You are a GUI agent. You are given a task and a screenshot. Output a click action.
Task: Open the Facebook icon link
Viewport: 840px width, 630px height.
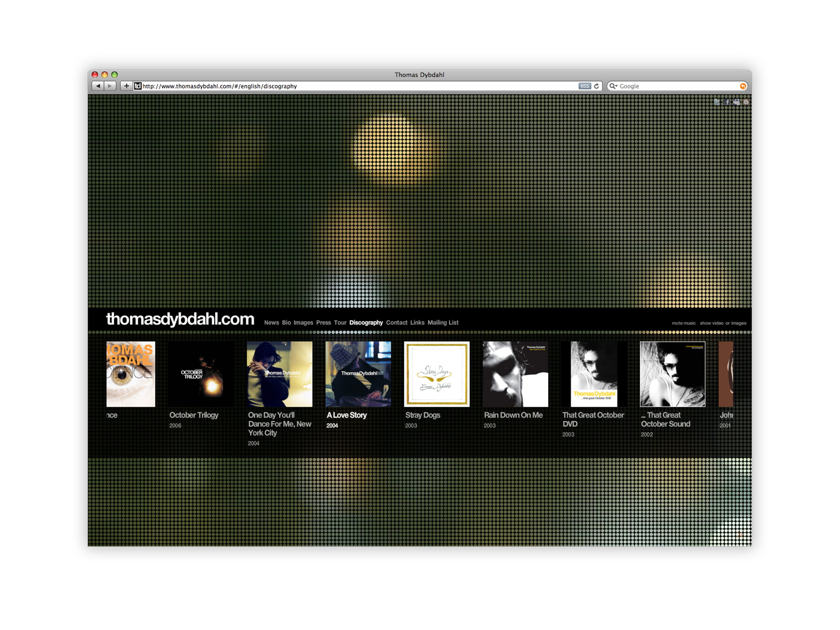[727, 102]
